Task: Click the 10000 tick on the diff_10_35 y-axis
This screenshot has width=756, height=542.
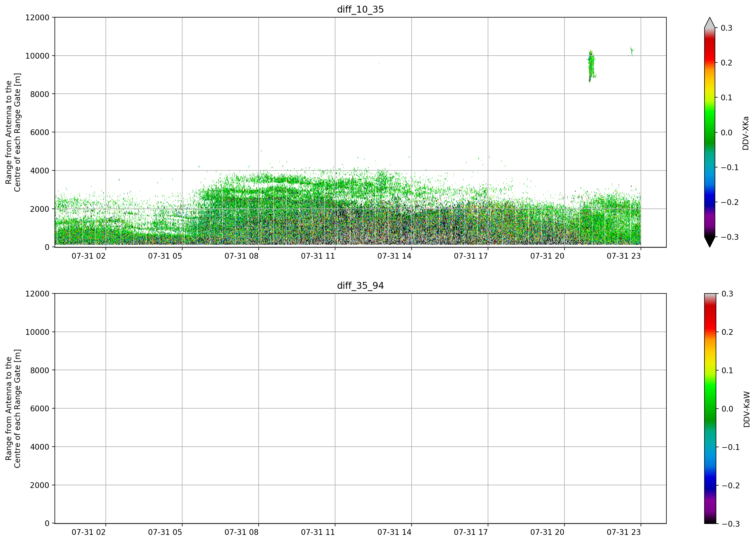Action: [37, 56]
